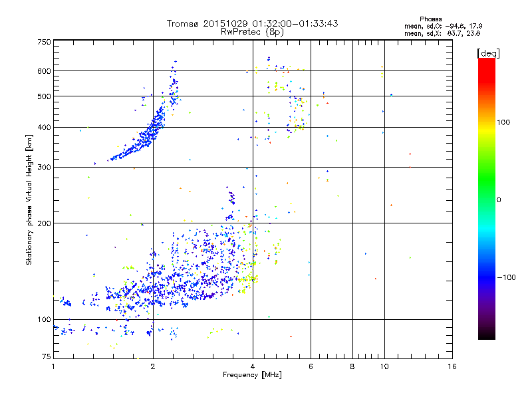Screen dimensions: 532x399
Task: Pick the green region of the phase colorbar
Action: (x=487, y=180)
